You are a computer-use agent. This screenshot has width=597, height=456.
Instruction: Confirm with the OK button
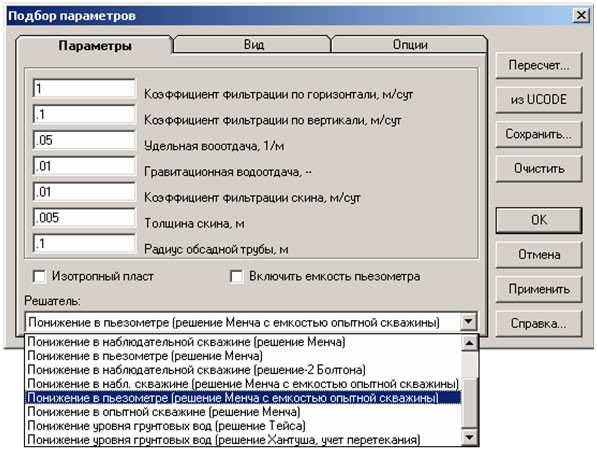click(x=539, y=220)
